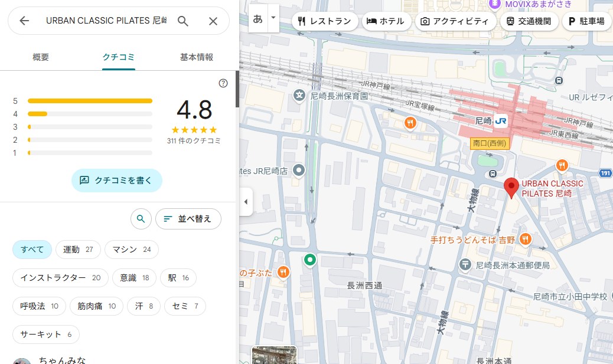Image resolution: width=613 pixels, height=364 pixels.
Task: Click the red URBAN CLASSIC PILATES map pin
Action: [x=512, y=187]
